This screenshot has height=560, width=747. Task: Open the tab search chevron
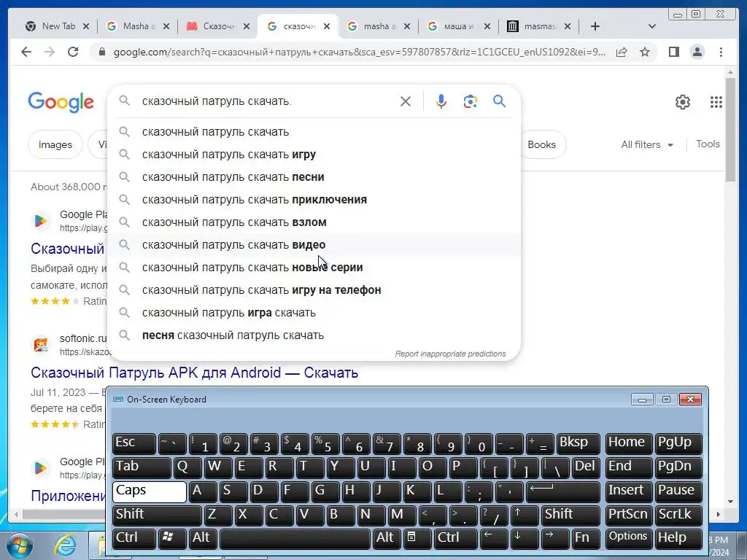click(x=651, y=27)
